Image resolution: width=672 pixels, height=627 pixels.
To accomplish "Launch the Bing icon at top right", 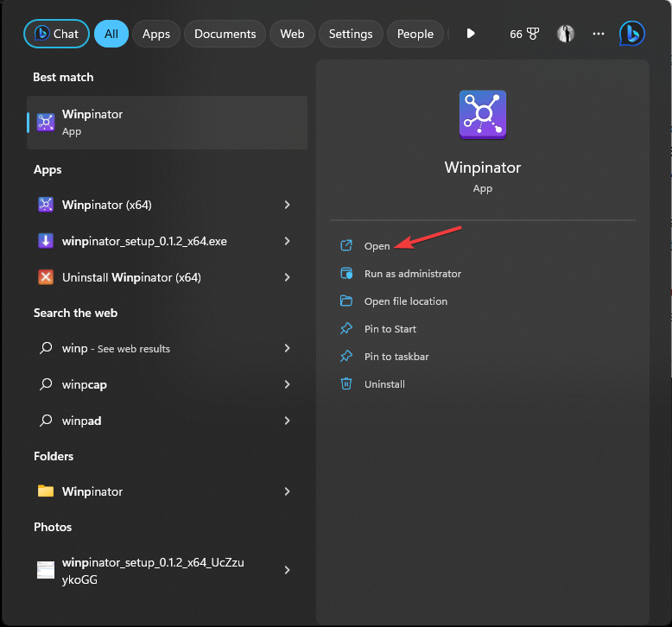I will click(x=631, y=34).
